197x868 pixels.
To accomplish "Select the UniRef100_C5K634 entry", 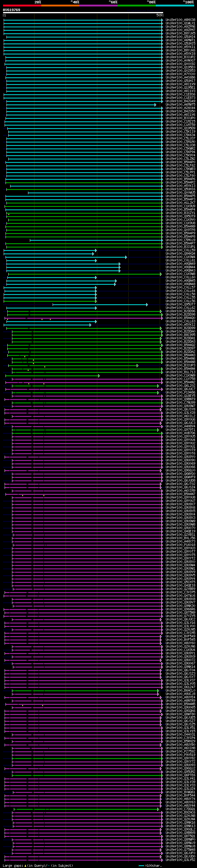I will click(180, 135).
